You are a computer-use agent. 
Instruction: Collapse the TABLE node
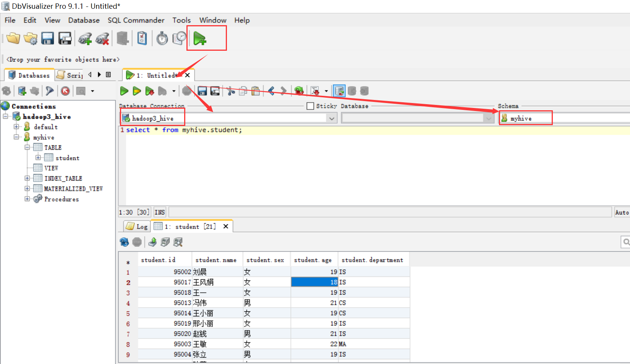[x=27, y=147]
